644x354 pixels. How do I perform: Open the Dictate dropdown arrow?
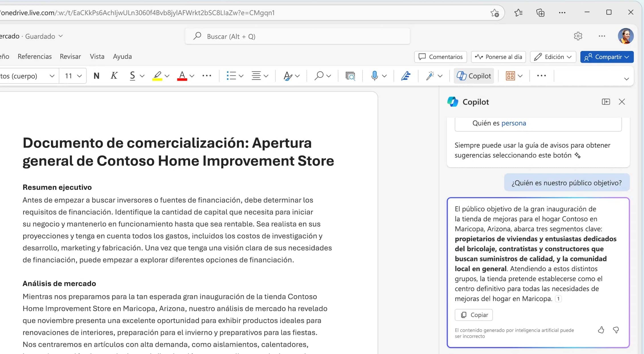coord(384,76)
